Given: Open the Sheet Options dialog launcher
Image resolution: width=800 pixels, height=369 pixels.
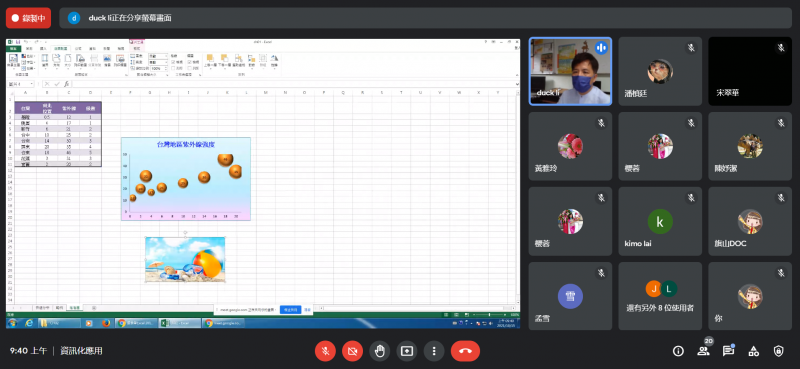Looking at the screenshot, I should tap(200, 75).
